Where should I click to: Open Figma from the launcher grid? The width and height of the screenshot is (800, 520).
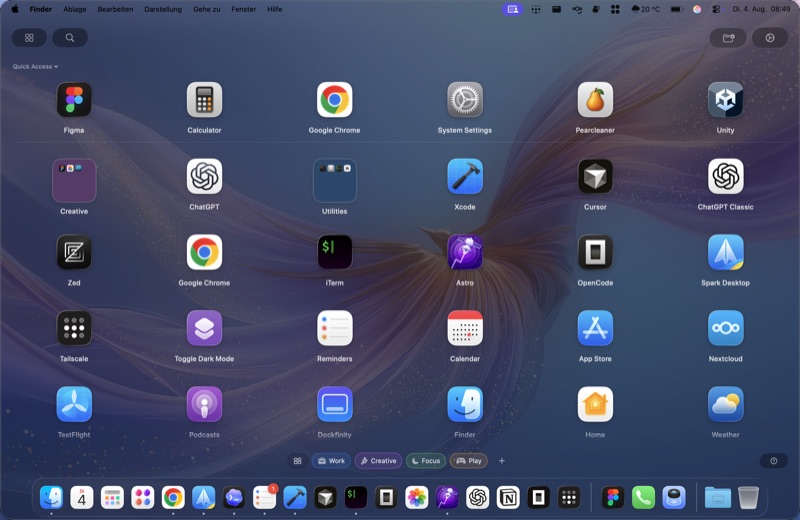[x=74, y=100]
